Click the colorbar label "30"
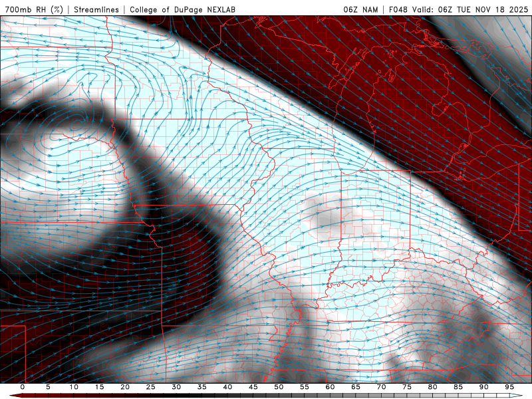The image size is (532, 399). tap(176, 387)
